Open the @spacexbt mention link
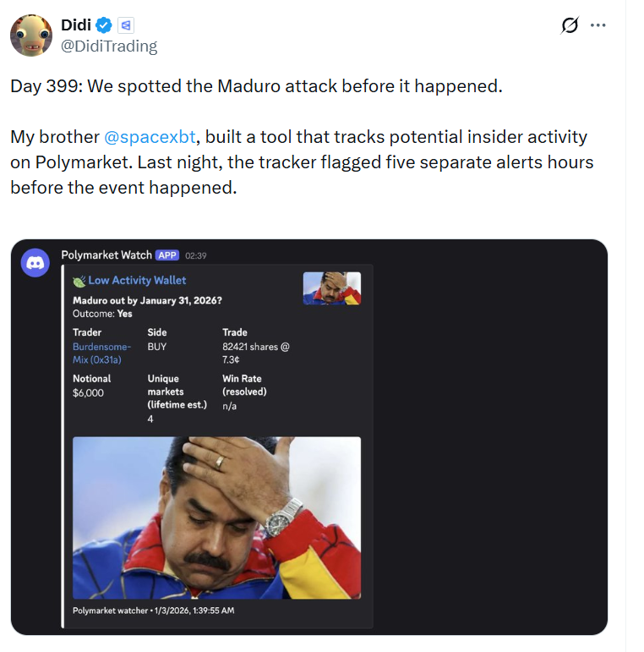Screen dimensions: 644x652 coord(150,136)
